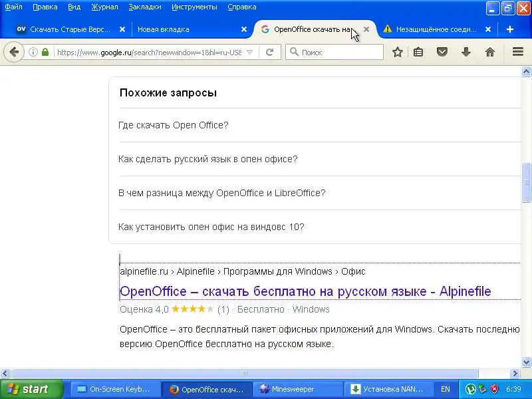
Task: Open site information via the info icon
Action: 33,52
